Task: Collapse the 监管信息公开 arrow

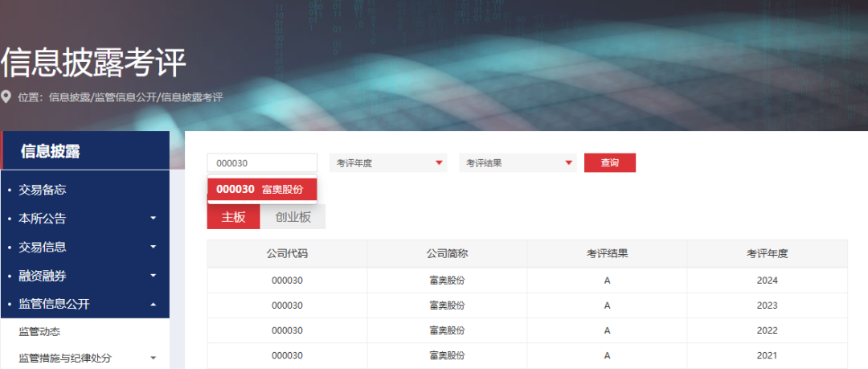Action: pos(154,304)
